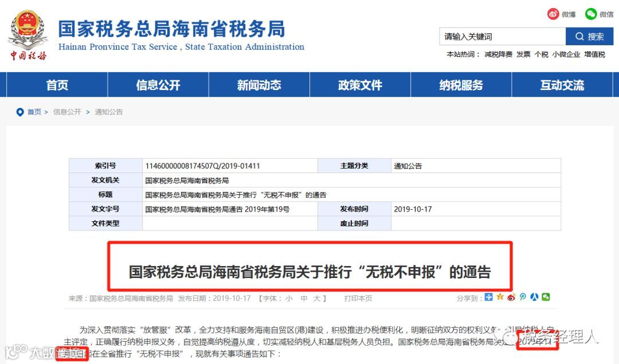This screenshot has height=364, width=619.
Task: Click the 发布日期：2019-10-17 text
Action: tap(214, 299)
